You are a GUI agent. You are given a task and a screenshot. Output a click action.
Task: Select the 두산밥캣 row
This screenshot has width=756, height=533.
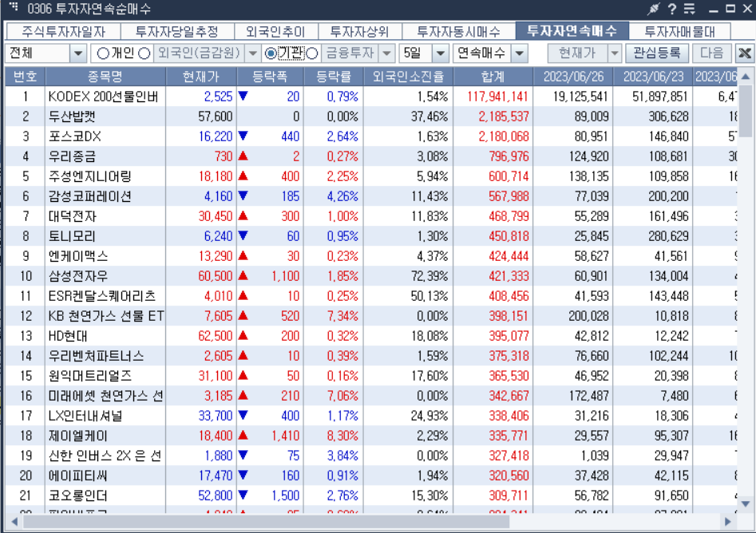[371, 116]
